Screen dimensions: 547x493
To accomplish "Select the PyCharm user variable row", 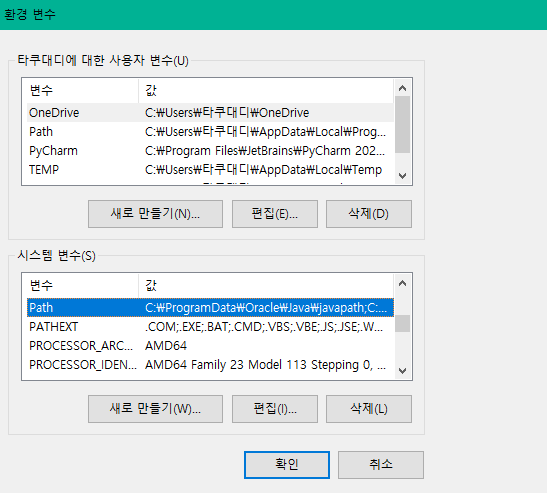I will 210,151.
